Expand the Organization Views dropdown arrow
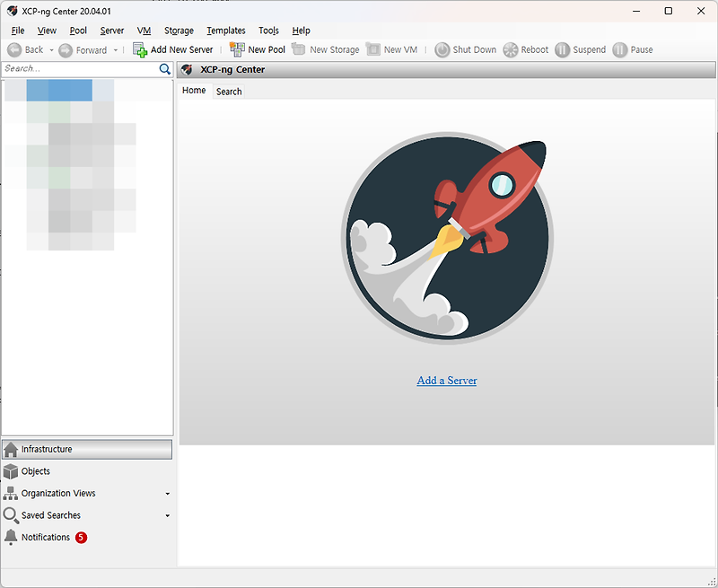 (x=167, y=494)
